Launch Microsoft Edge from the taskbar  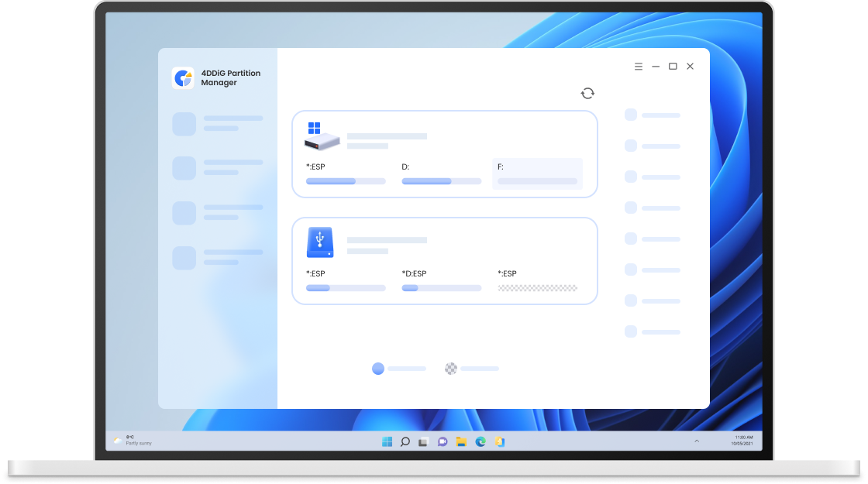click(x=480, y=441)
